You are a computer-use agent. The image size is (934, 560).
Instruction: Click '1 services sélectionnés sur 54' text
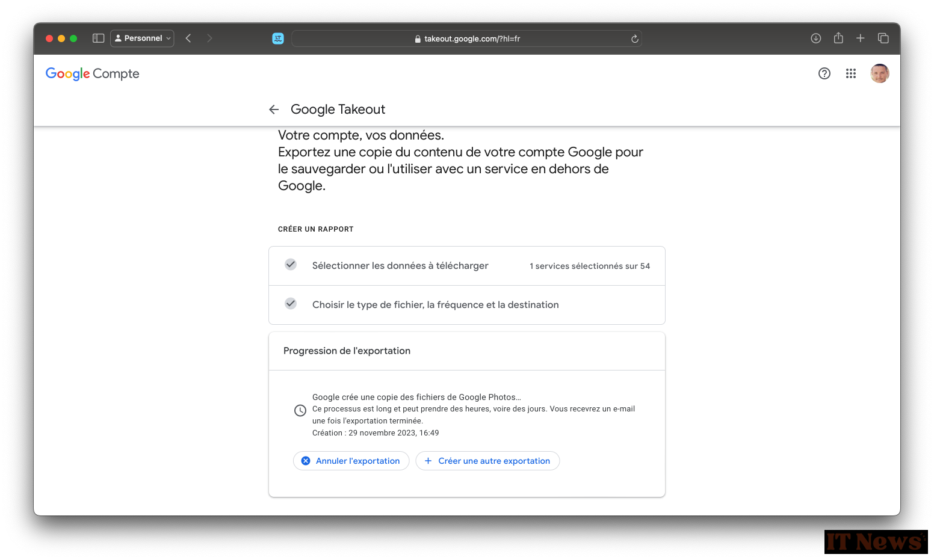pyautogui.click(x=590, y=266)
